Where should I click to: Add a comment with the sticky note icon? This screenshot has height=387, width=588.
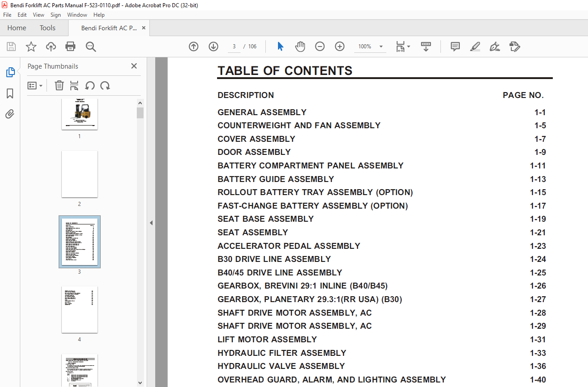click(x=455, y=47)
